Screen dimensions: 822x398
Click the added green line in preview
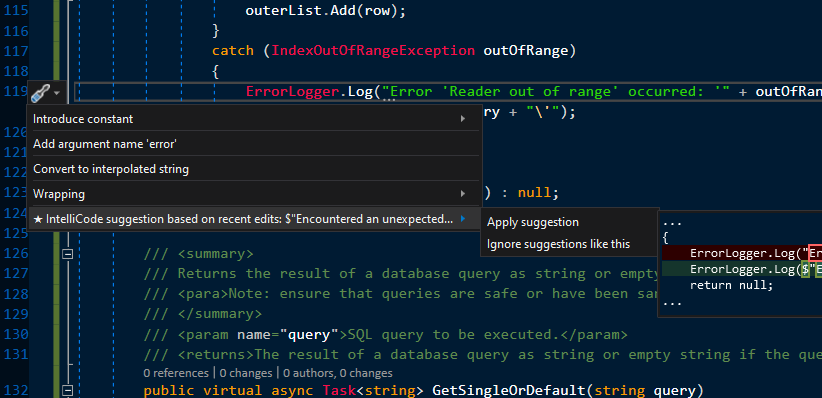[742, 269]
